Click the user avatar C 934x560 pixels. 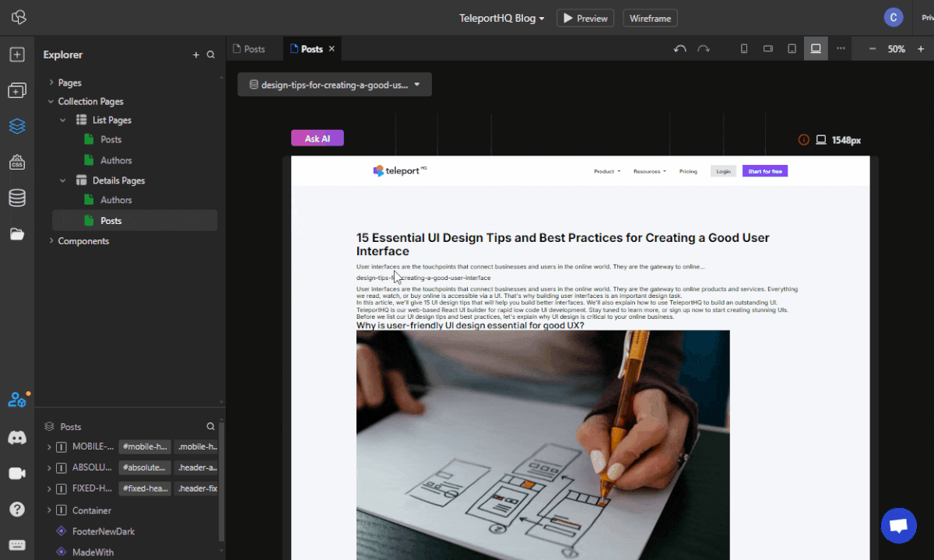coord(894,17)
